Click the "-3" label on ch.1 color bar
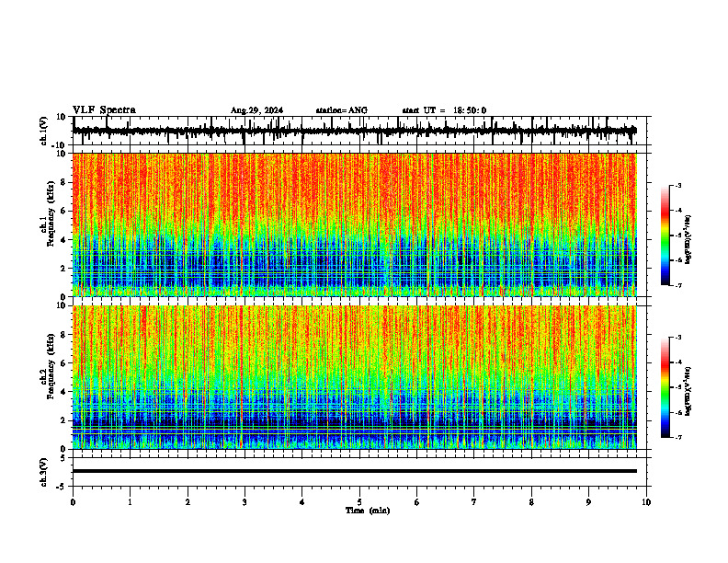The height and width of the screenshot is (563, 728). coord(678,185)
